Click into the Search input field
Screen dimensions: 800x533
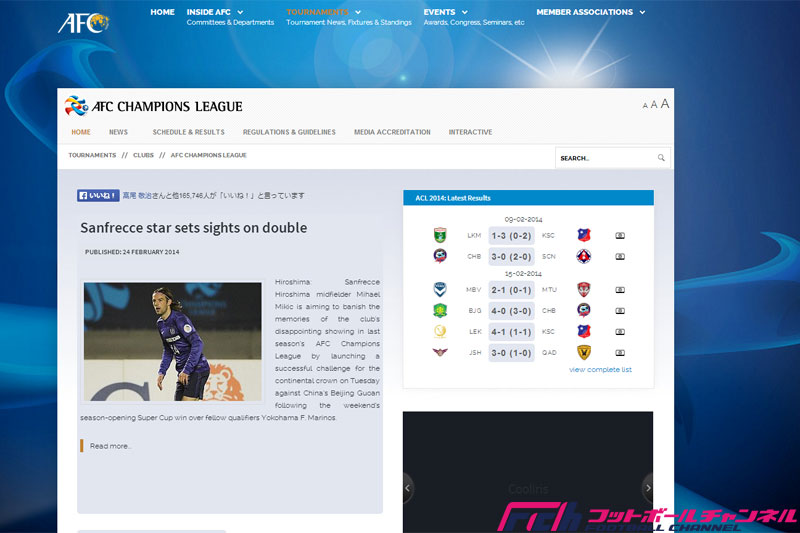(605, 158)
